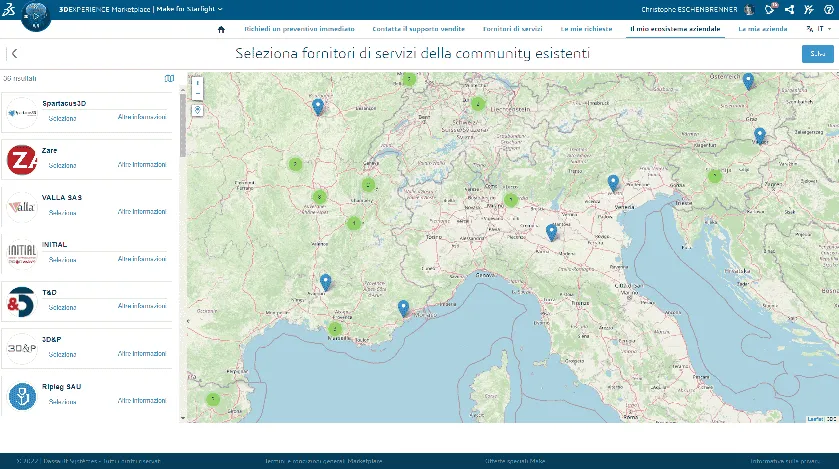Select the blue map pin near Nice
The width and height of the screenshot is (839, 469).
[x=403, y=308]
